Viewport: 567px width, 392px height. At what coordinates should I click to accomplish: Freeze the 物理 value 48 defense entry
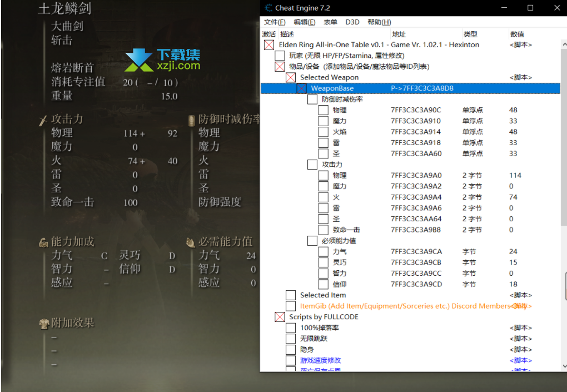click(324, 110)
